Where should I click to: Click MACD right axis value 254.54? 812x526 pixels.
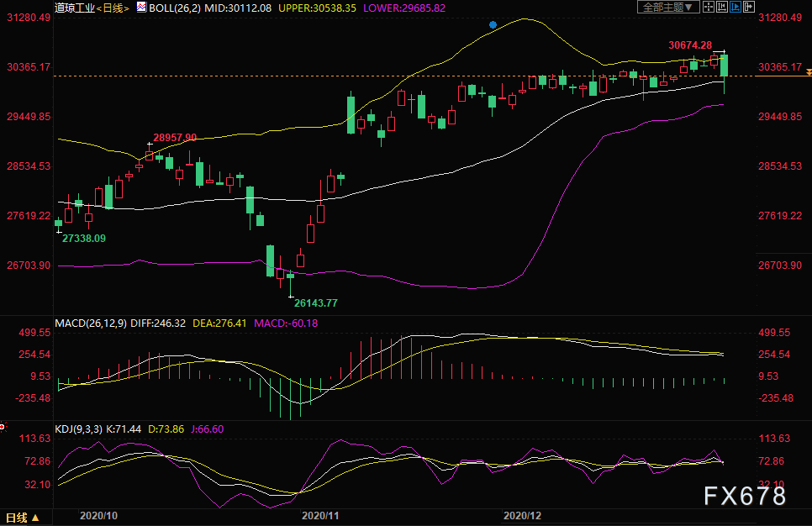tap(774, 355)
